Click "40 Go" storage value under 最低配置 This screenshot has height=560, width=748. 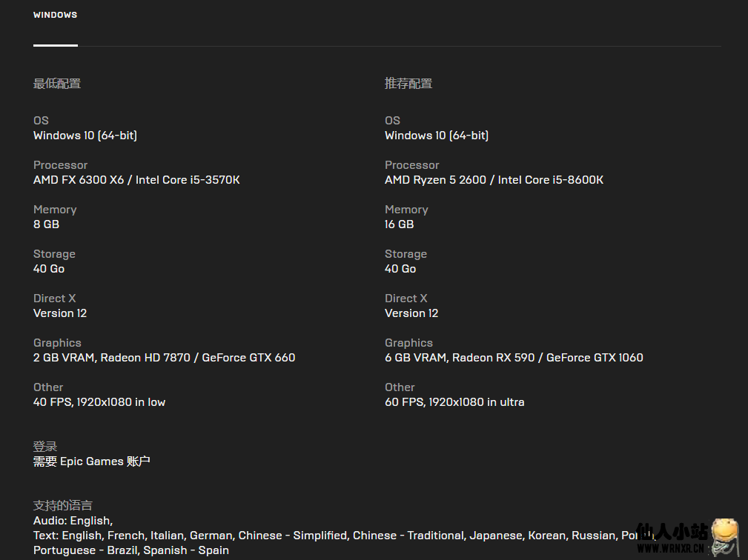[49, 269]
